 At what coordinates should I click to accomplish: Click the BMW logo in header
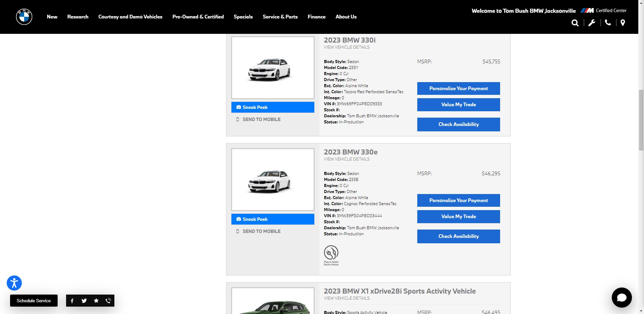[24, 17]
